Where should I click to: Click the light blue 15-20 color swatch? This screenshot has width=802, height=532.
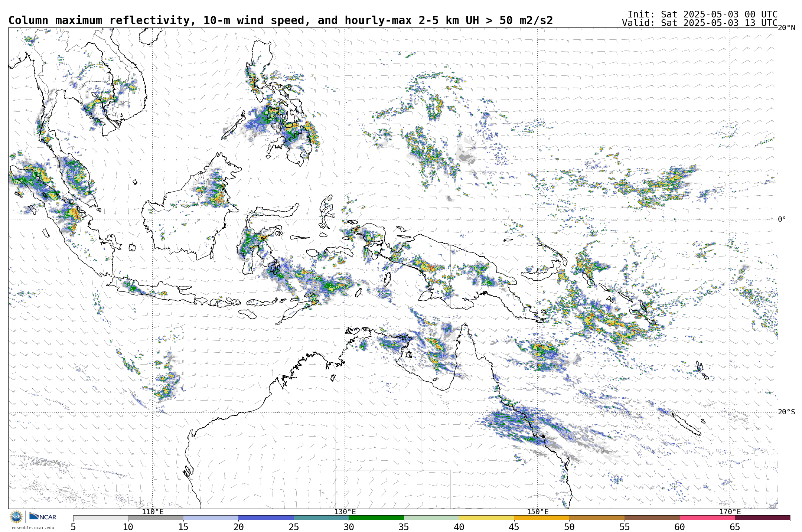click(x=211, y=518)
